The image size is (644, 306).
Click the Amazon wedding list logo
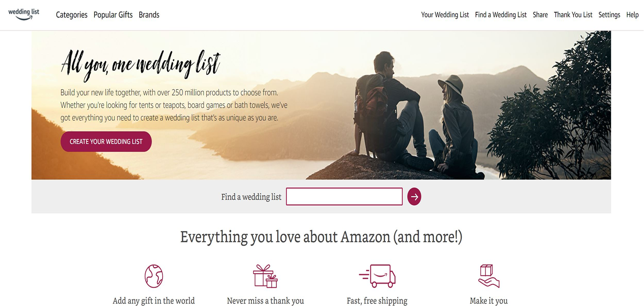tap(24, 14)
